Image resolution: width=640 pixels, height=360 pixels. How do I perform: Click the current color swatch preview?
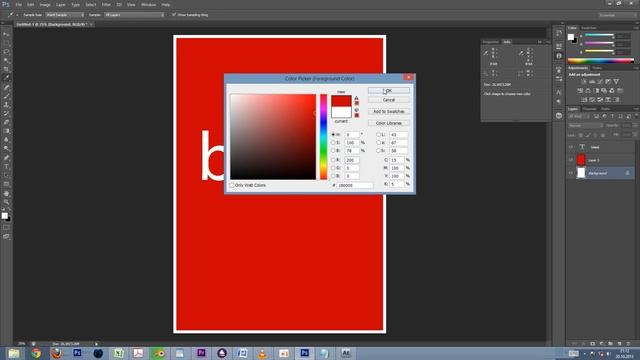341,112
